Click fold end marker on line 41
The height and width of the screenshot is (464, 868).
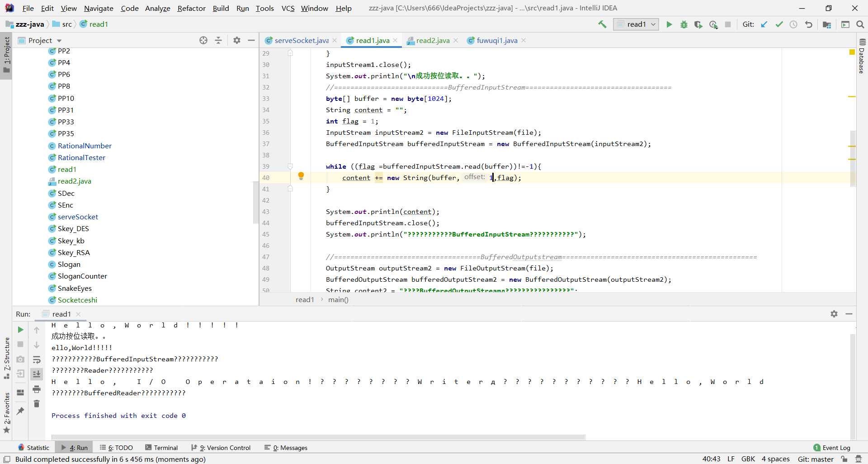290,189
